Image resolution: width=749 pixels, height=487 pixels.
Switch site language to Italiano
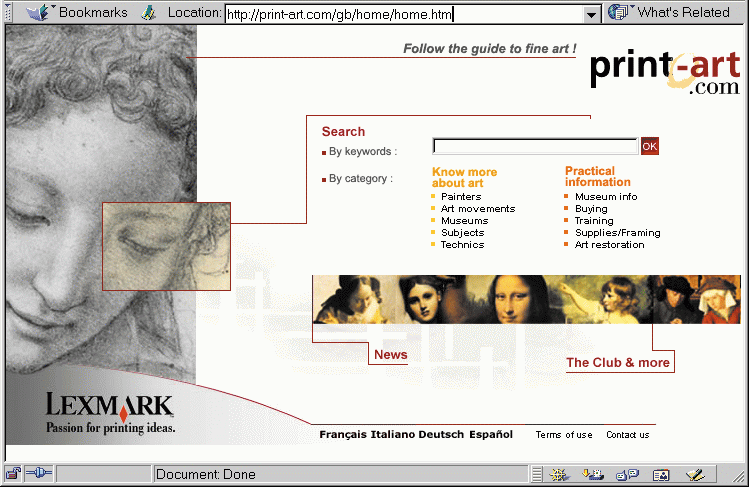[393, 434]
